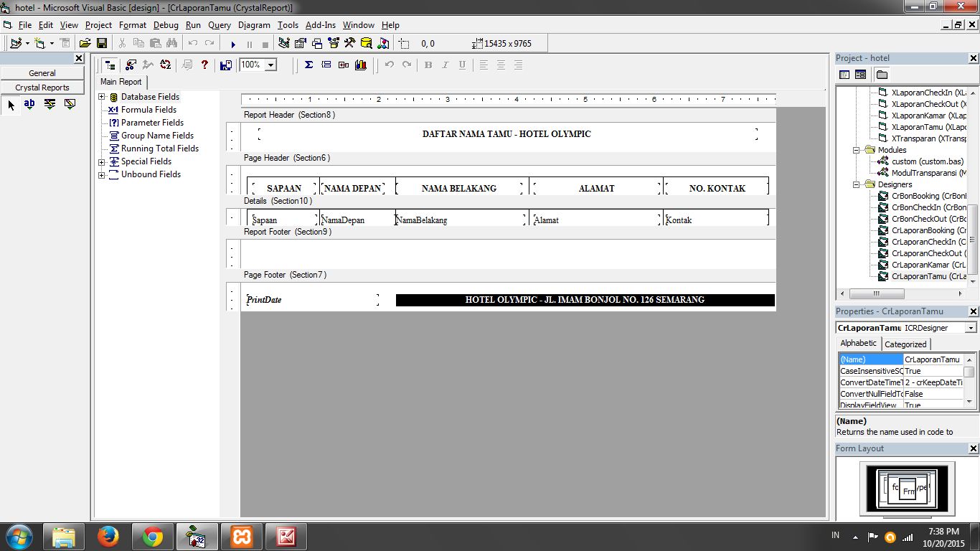
Task: Launch Google Chrome from the taskbar
Action: point(153,536)
